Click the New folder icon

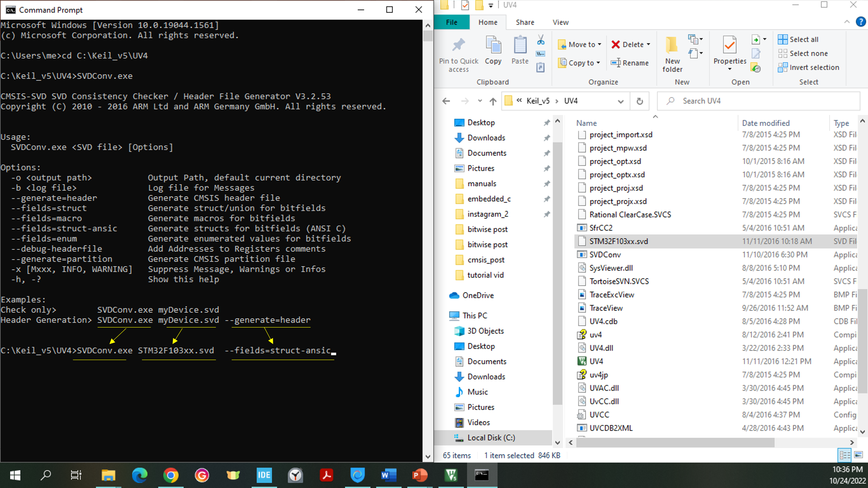(x=672, y=45)
